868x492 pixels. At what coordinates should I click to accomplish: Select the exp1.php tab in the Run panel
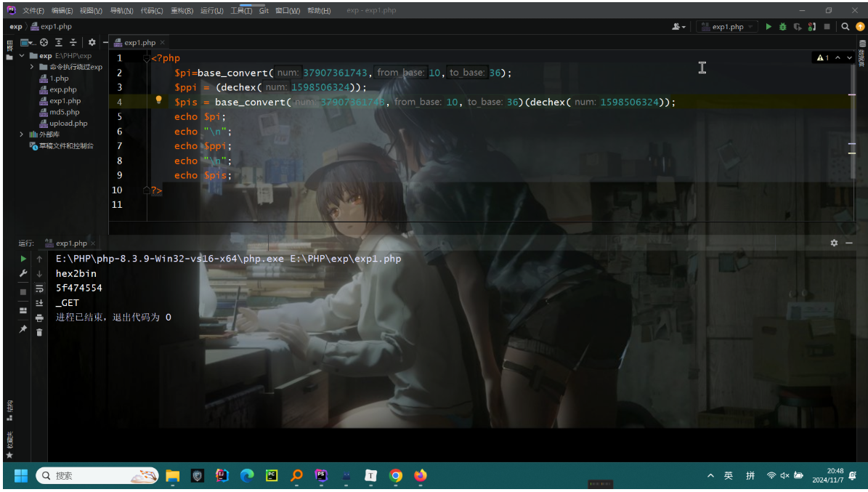pyautogui.click(x=71, y=243)
